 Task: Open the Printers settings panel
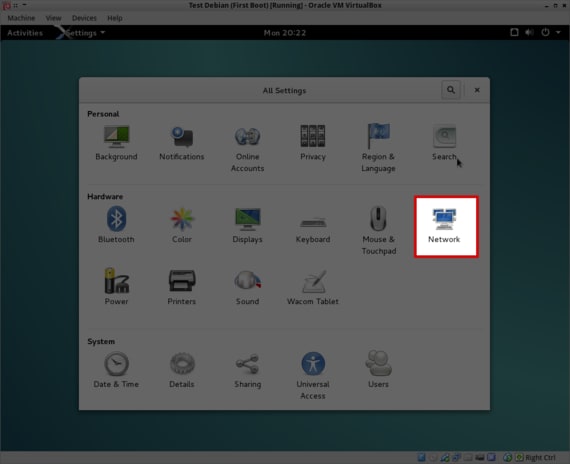coord(182,287)
